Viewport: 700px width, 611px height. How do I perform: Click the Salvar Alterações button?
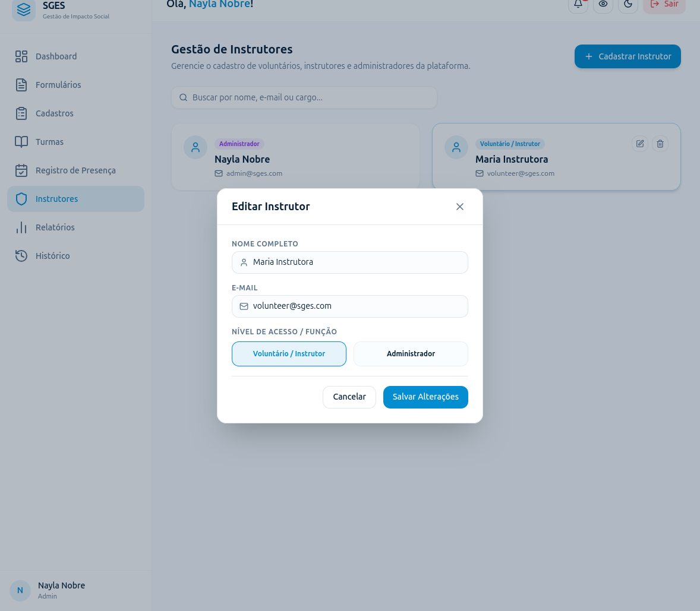click(x=425, y=397)
